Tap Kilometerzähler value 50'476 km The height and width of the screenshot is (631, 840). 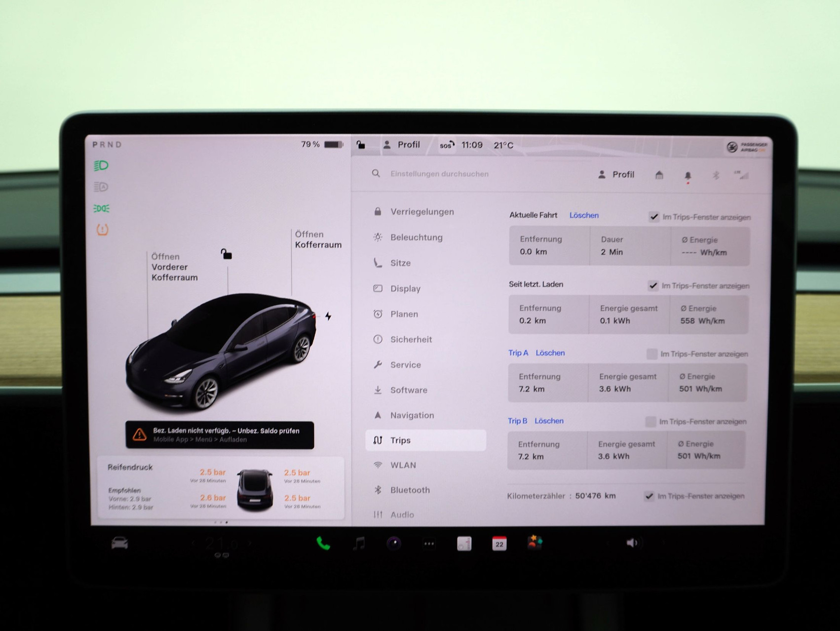point(595,496)
